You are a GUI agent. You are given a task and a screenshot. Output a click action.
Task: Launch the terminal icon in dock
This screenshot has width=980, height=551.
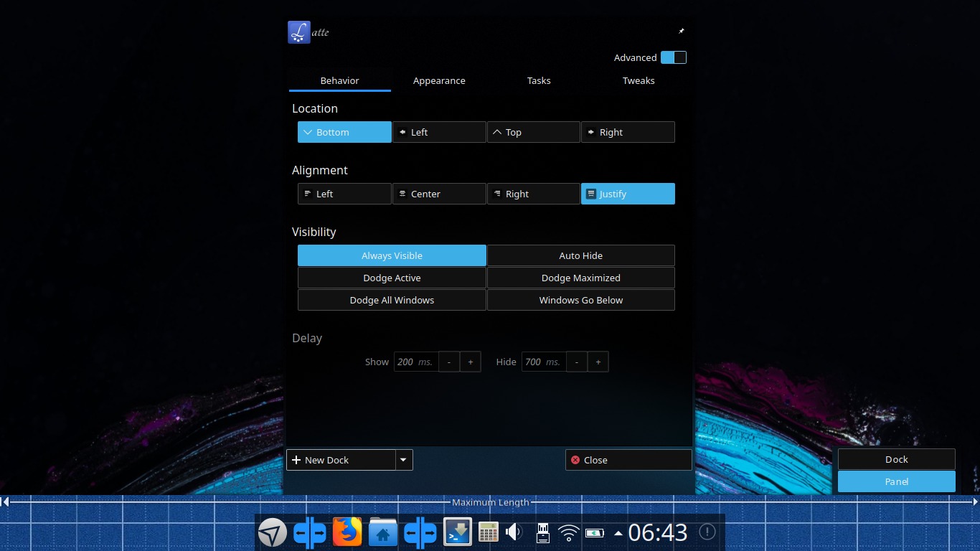(x=458, y=532)
